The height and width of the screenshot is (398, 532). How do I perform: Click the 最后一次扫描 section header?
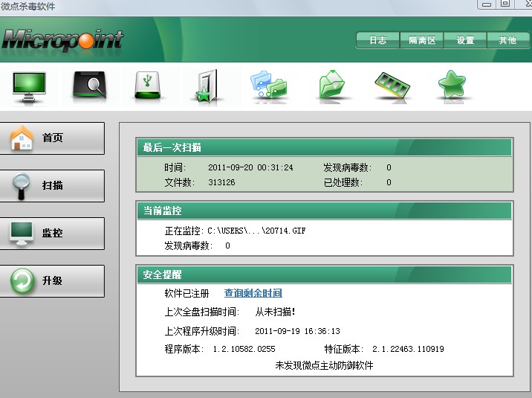(325, 148)
